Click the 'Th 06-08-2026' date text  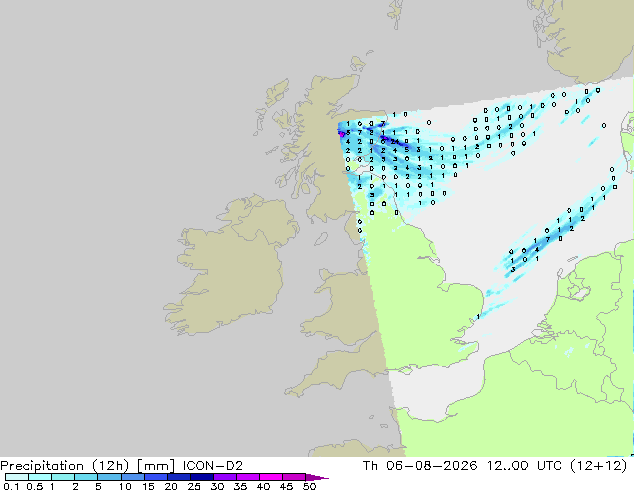point(420,466)
